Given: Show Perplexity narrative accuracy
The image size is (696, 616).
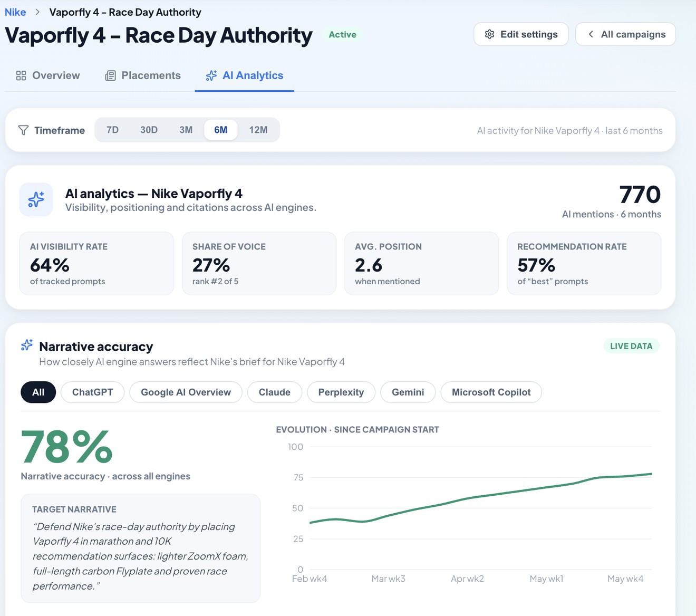Looking at the screenshot, I should 341,392.
